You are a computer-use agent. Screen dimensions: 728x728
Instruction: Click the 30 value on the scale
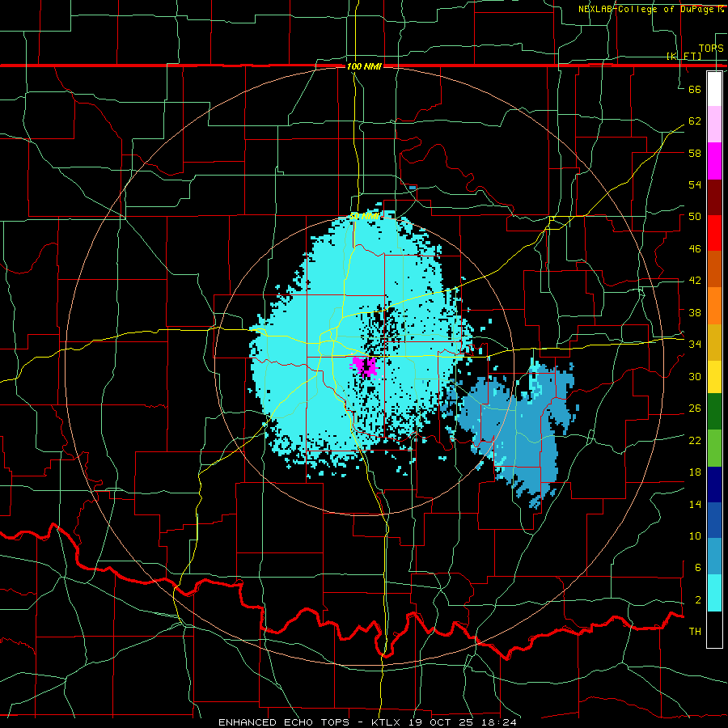pyautogui.click(x=695, y=376)
